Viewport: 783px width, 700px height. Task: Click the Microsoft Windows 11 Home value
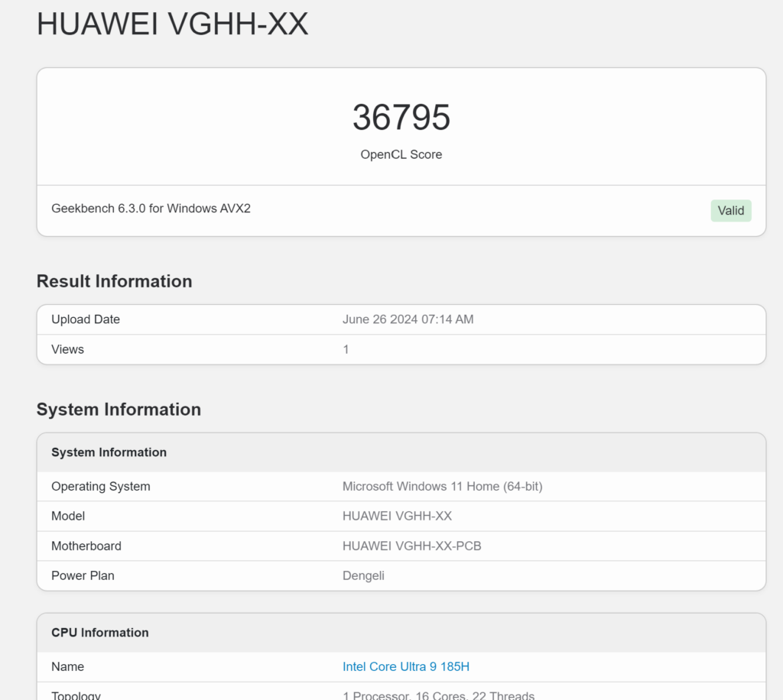pos(442,486)
